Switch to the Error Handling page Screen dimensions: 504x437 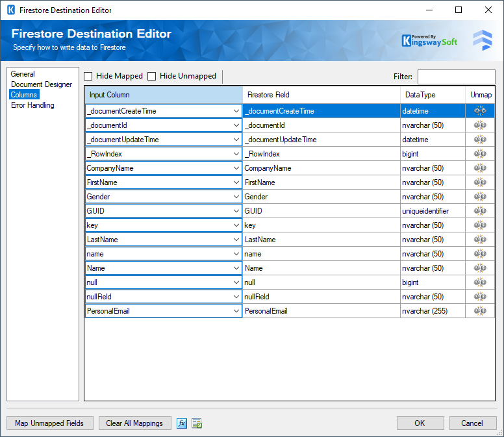(32, 105)
